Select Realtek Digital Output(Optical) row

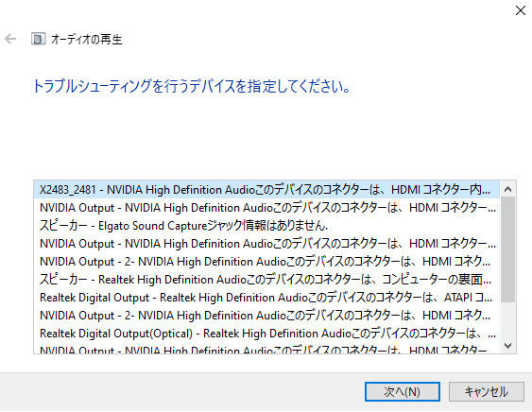pos(266,334)
